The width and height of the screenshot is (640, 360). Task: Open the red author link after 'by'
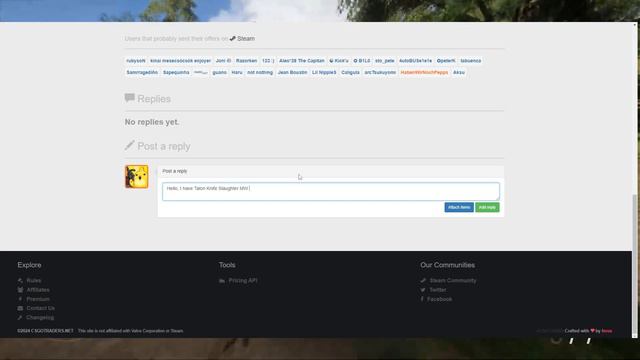tap(607, 331)
